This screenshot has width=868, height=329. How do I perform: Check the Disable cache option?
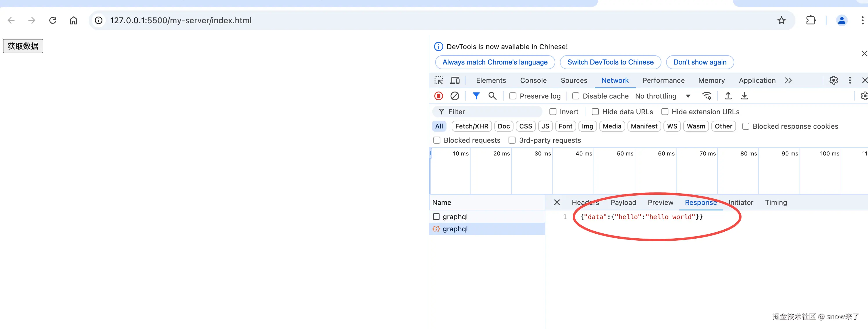(x=576, y=96)
